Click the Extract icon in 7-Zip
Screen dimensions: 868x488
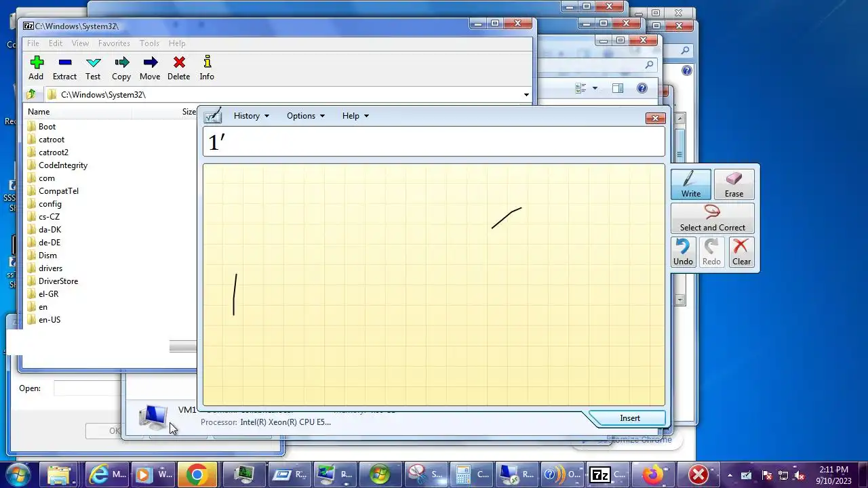tap(65, 63)
